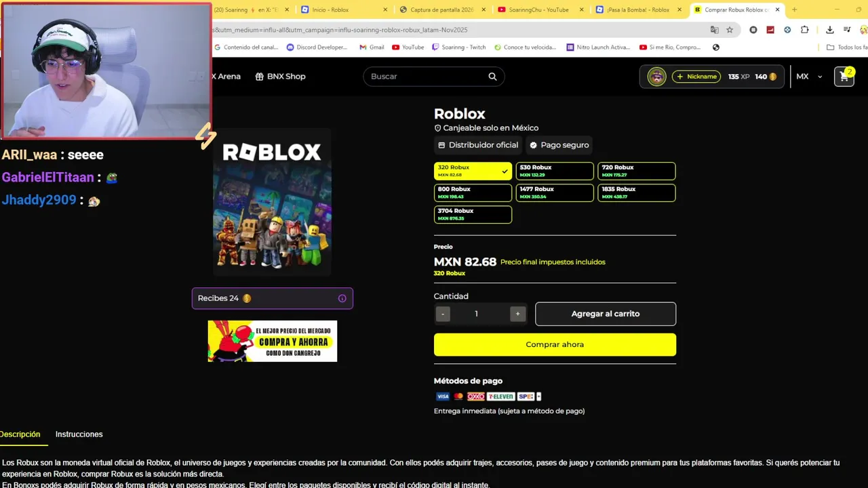The width and height of the screenshot is (868, 488).
Task: Switch to Inicio - Roblox browser tab
Action: tap(344, 9)
